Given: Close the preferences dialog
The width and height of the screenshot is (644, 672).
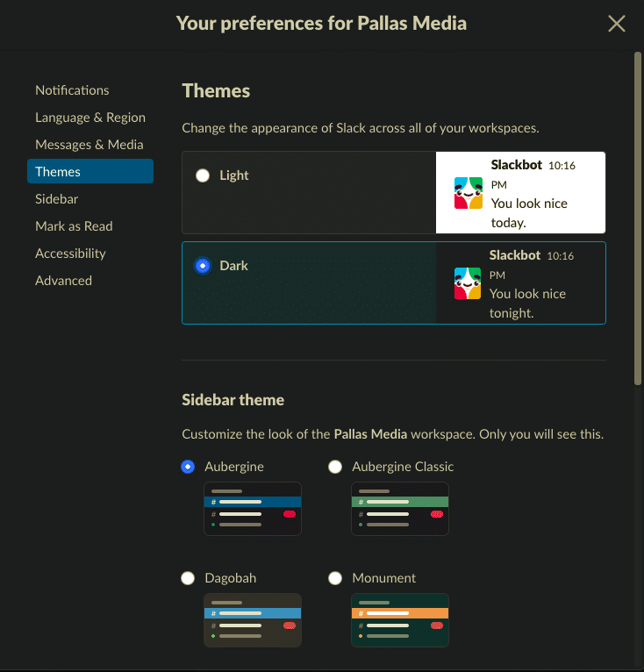Looking at the screenshot, I should (x=617, y=24).
